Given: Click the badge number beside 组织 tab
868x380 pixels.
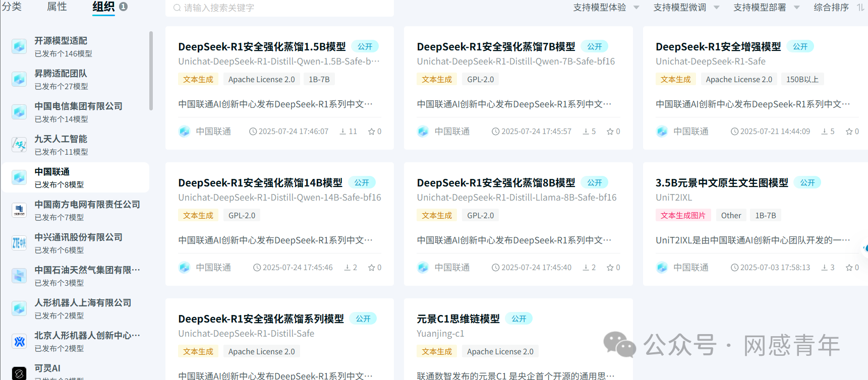Looking at the screenshot, I should click(123, 7).
